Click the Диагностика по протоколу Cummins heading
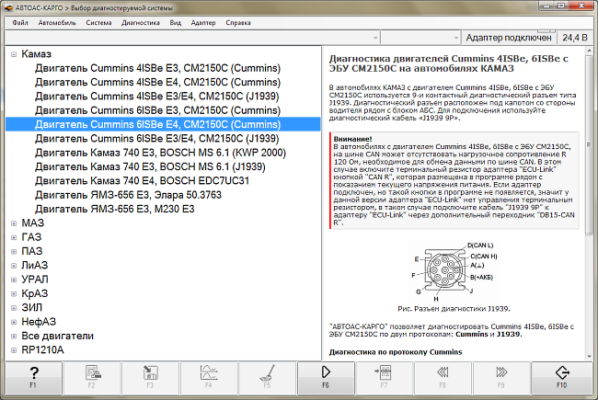The width and height of the screenshot is (598, 400). click(395, 352)
